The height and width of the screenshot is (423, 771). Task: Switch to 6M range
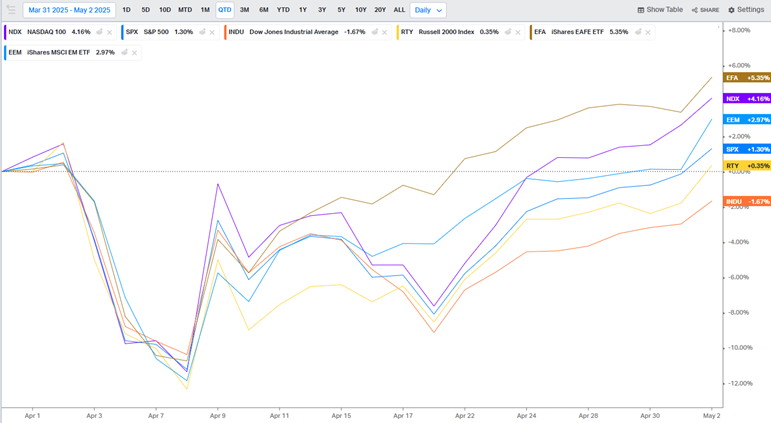point(264,10)
